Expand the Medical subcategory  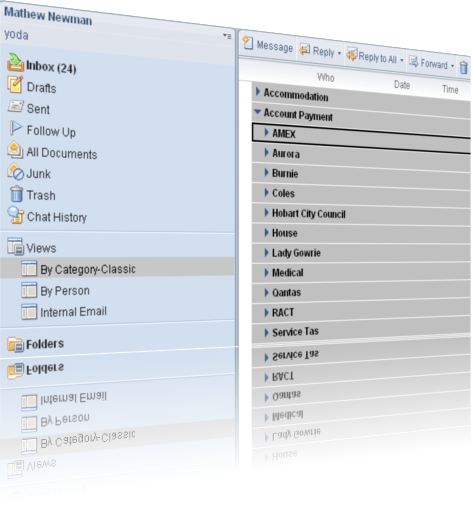(266, 272)
